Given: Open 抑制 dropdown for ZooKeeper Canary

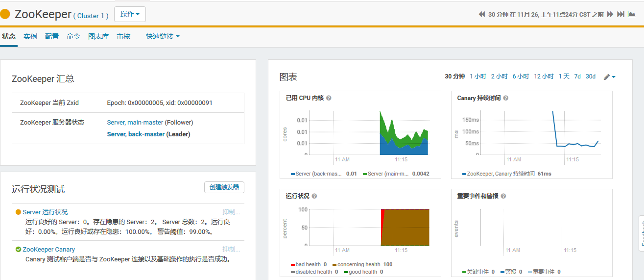Looking at the screenshot, I should pyautogui.click(x=231, y=250).
